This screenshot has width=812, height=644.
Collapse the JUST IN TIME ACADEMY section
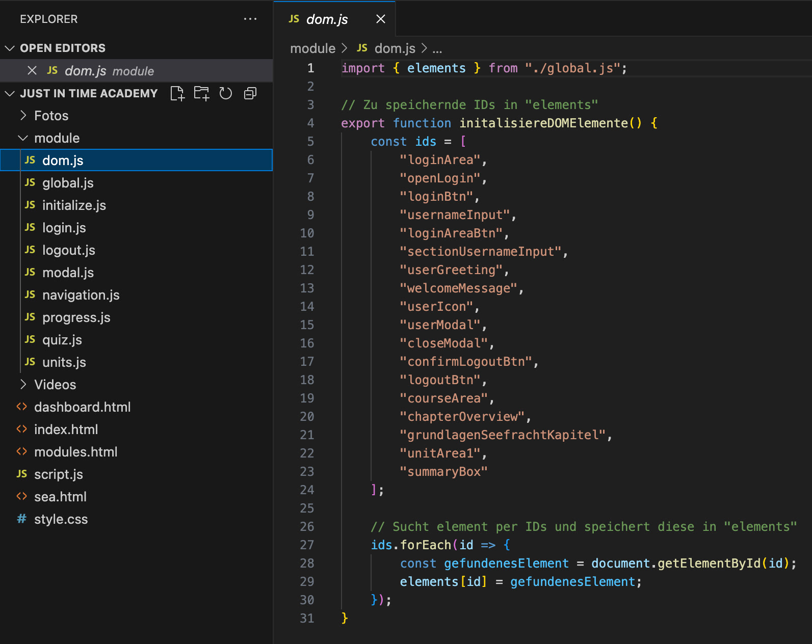9,93
